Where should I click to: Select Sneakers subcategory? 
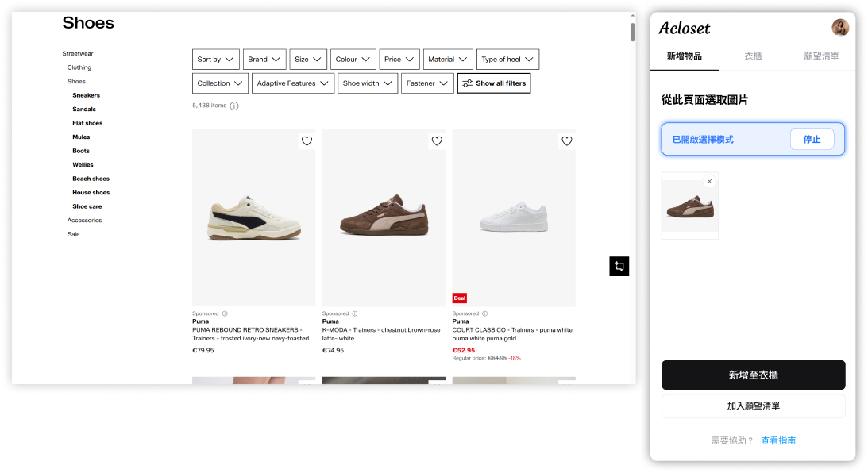point(87,95)
